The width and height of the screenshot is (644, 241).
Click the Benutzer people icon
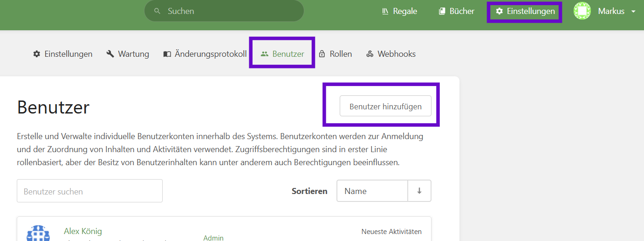pos(265,54)
